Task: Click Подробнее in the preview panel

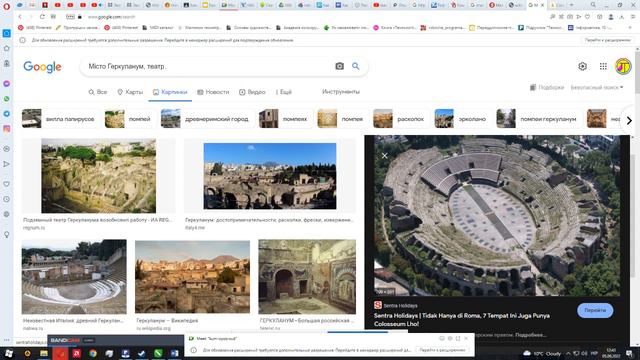Action: tap(531, 335)
